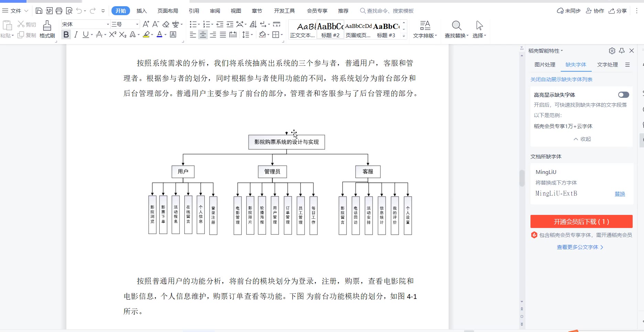644x332 pixels.
Task: Open smart panel settings gear
Action: coord(612,51)
